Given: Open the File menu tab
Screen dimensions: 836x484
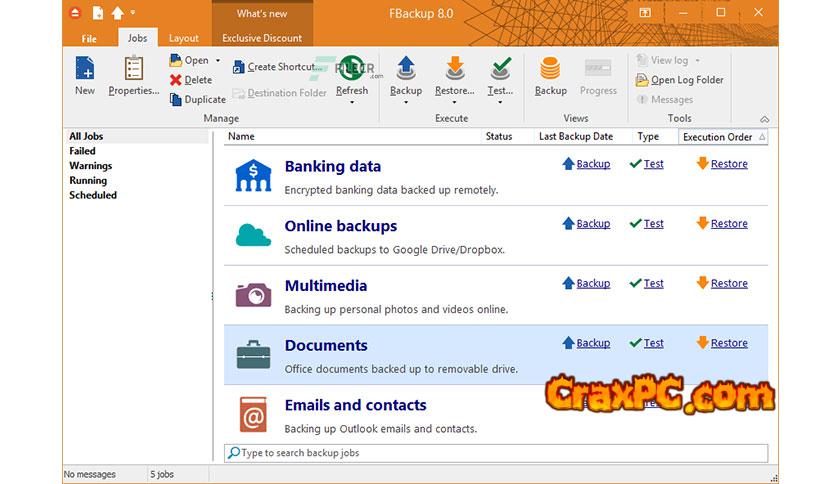Looking at the screenshot, I should (89, 38).
